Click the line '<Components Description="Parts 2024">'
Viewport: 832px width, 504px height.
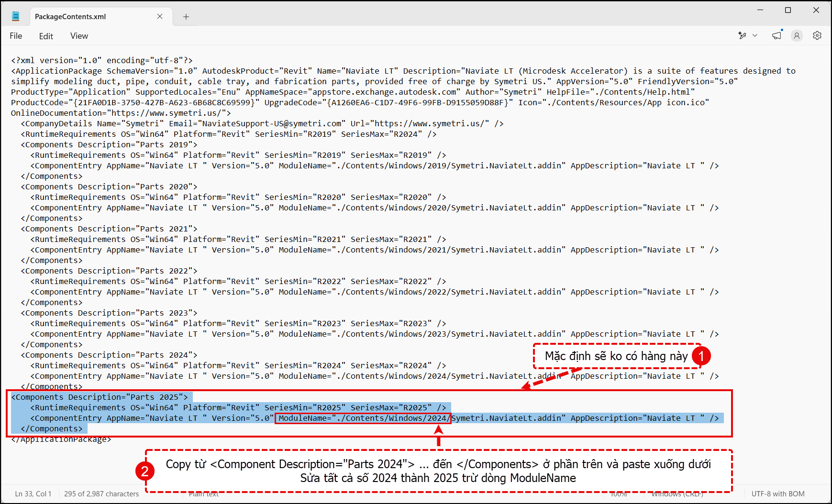pyautogui.click(x=109, y=355)
